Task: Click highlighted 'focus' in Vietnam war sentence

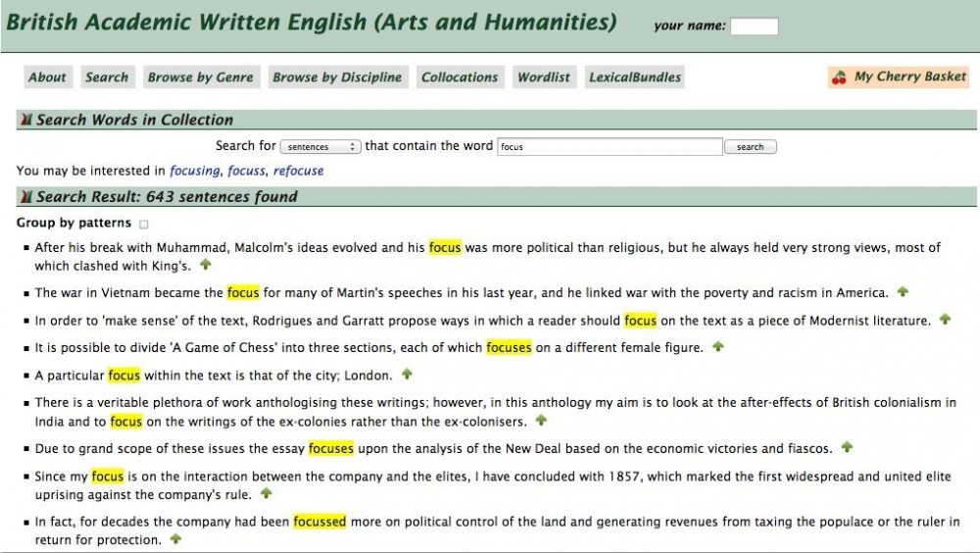Action: [x=243, y=292]
